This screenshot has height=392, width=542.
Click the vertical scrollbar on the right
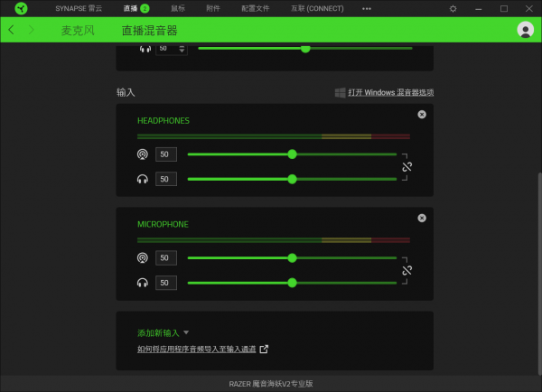[539, 273]
